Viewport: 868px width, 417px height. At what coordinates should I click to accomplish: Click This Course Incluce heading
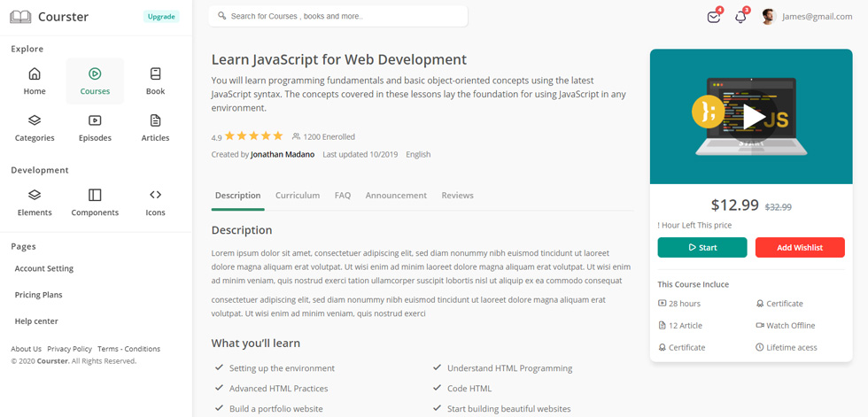[x=693, y=284]
